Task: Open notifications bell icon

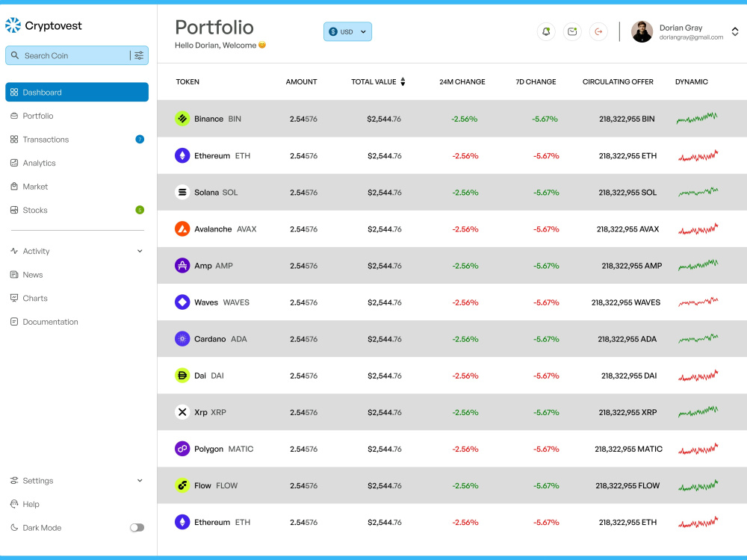Action: click(546, 32)
